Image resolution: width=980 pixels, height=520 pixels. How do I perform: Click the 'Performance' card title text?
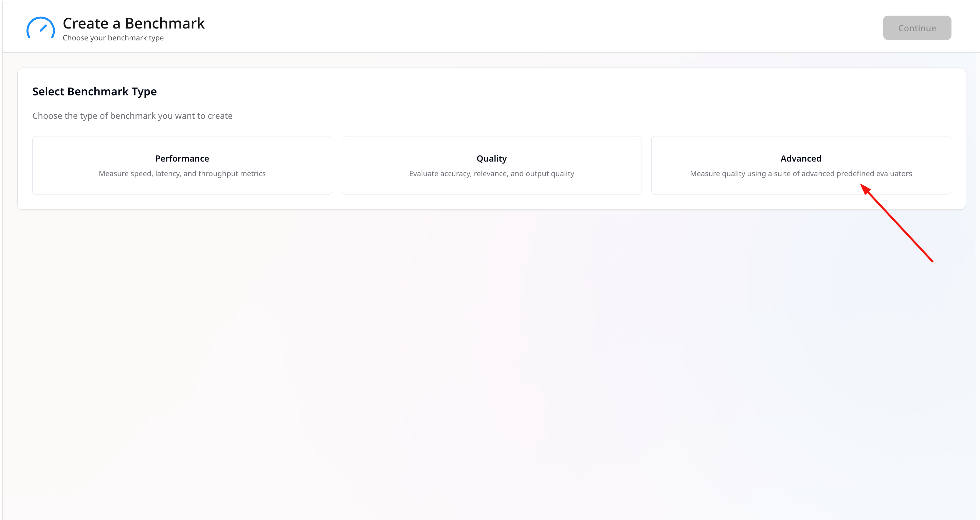click(182, 158)
